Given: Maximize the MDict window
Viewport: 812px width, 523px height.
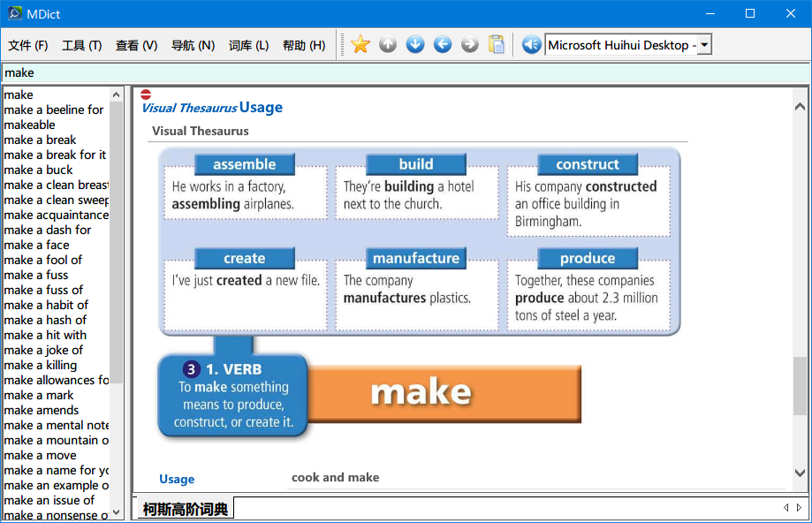Looking at the screenshot, I should point(750,13).
